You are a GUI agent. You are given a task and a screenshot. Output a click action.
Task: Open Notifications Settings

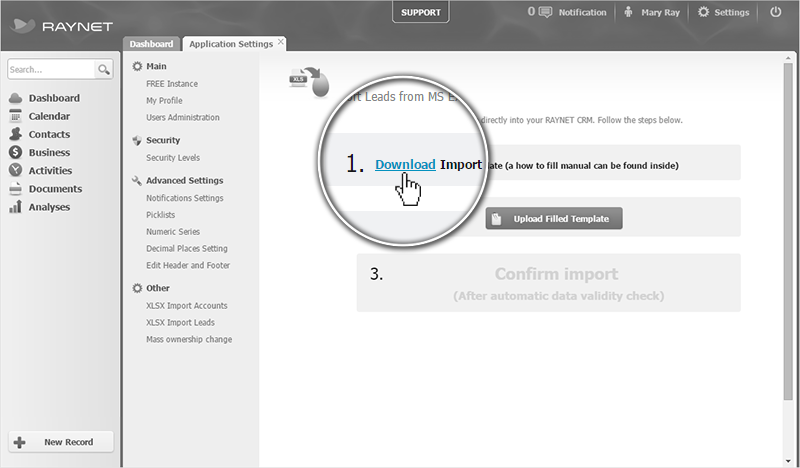pyautogui.click(x=185, y=198)
